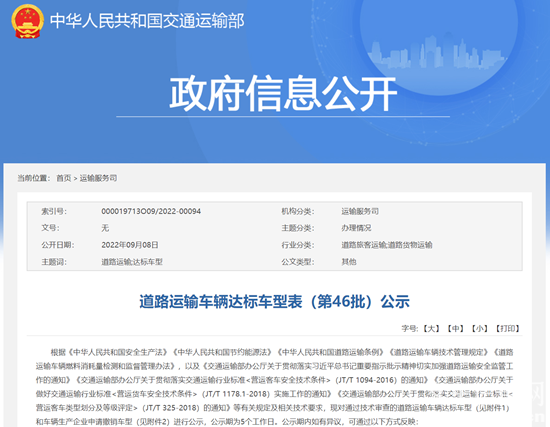550x427 pixels.
Task: Click the title 道路运输车辆达标车型表（第46批）公示
Action: click(274, 302)
